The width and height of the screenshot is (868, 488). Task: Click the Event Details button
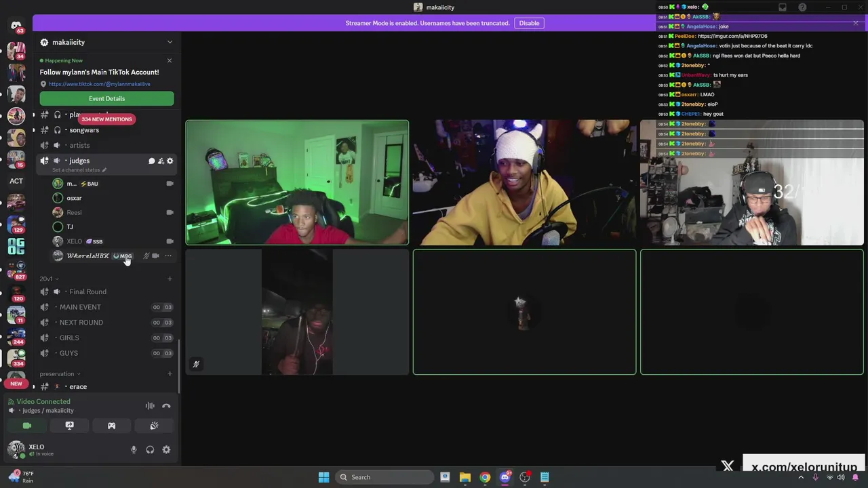[x=106, y=98]
